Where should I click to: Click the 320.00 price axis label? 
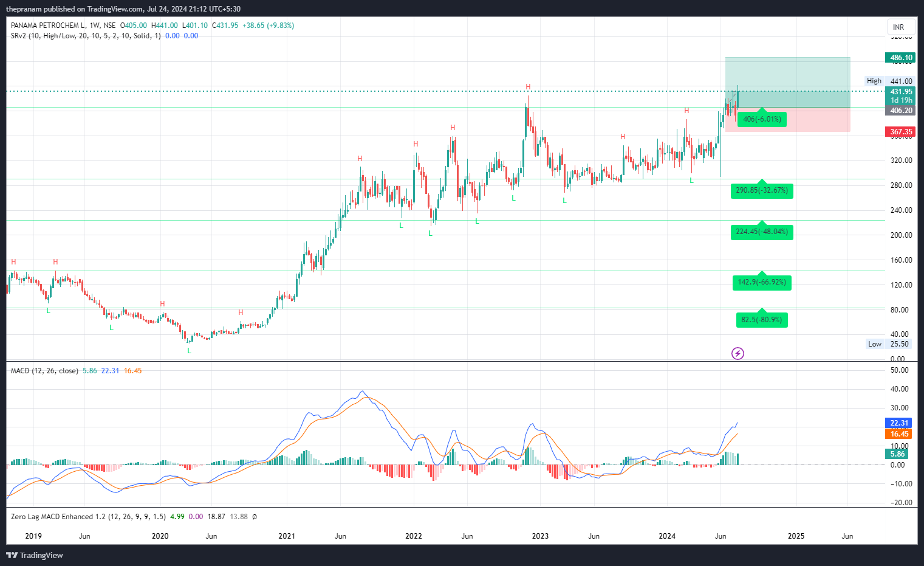(901, 160)
